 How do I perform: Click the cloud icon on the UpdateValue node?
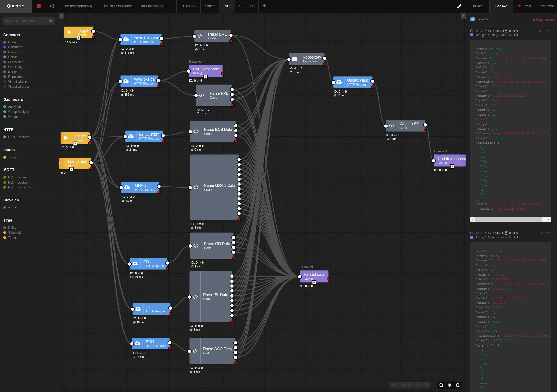pyautogui.click(x=339, y=82)
